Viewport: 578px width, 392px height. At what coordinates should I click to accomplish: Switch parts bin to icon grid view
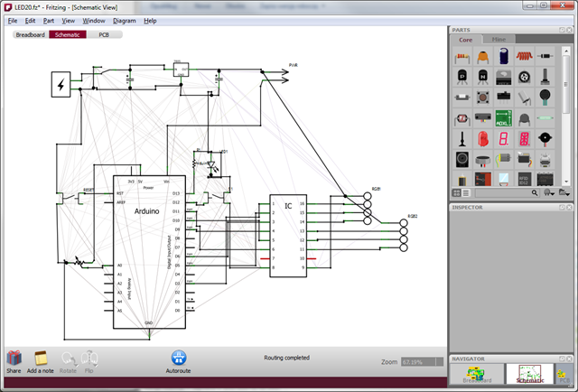456,192
